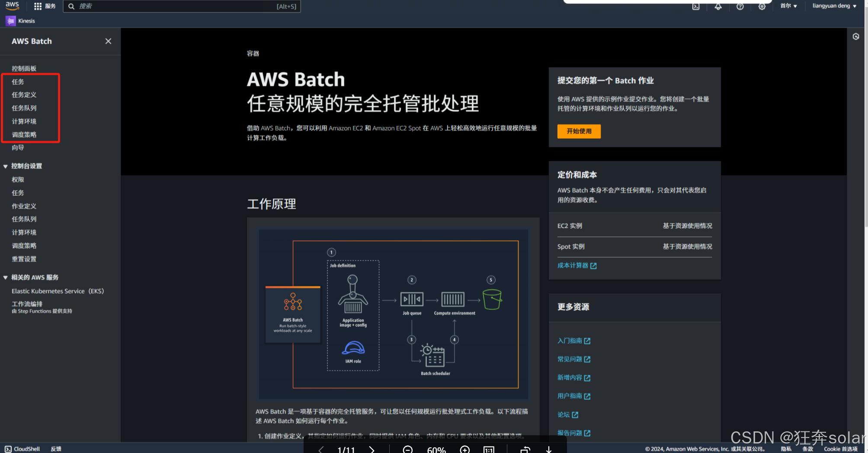Click the 服务 menu label
The image size is (868, 453).
click(x=50, y=6)
